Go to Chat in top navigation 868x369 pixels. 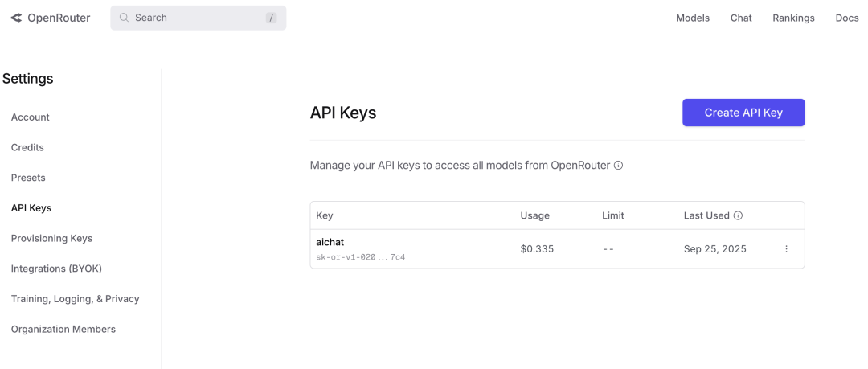pos(741,18)
